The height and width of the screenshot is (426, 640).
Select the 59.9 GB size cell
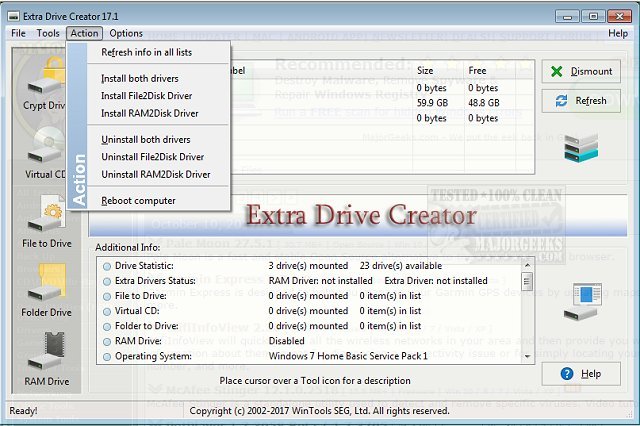[x=432, y=103]
